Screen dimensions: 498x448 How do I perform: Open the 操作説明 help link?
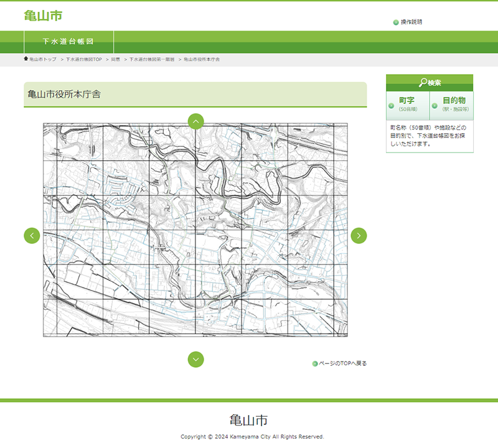click(x=411, y=22)
